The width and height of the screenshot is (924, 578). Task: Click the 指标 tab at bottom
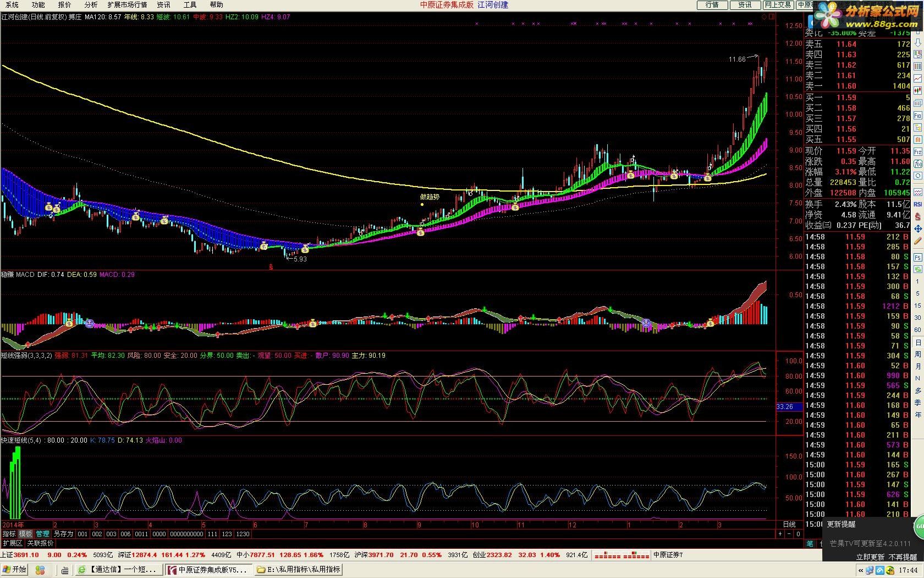[9, 534]
